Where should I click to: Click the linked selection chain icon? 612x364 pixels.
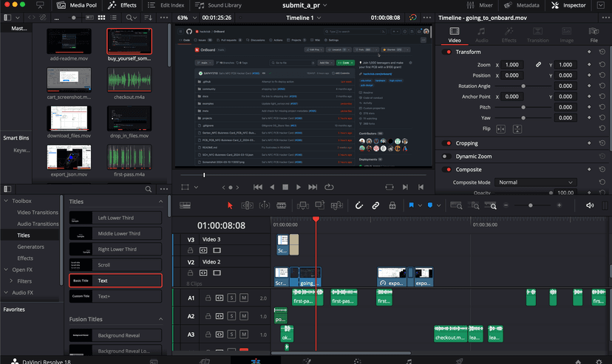click(x=375, y=205)
